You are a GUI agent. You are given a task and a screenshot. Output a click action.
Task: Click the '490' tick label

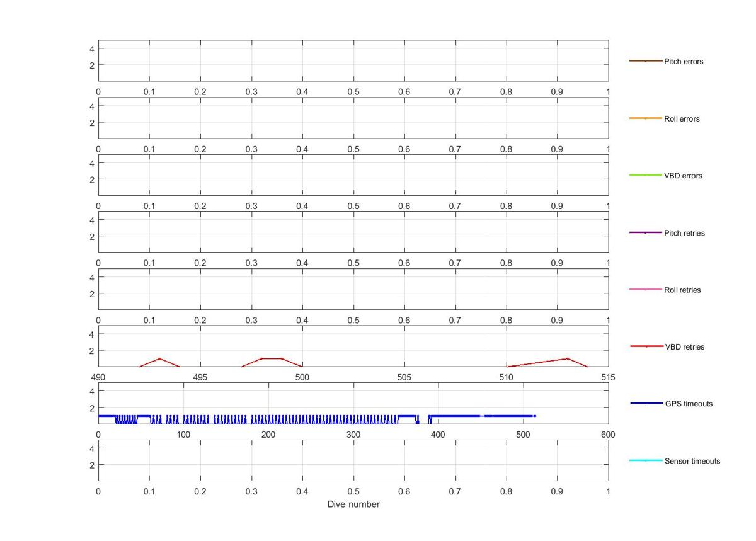point(98,377)
